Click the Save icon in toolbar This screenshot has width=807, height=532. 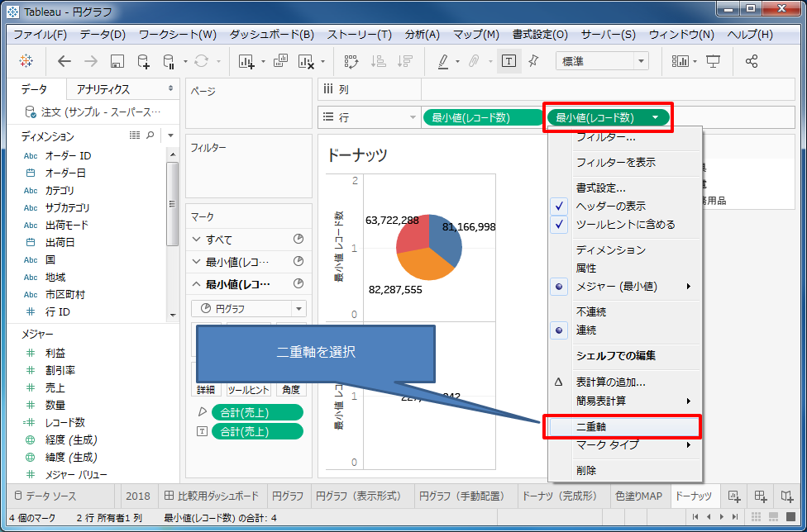[117, 62]
